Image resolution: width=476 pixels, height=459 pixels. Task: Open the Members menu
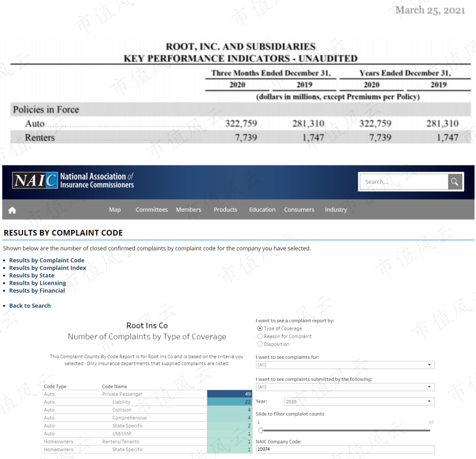[188, 210]
